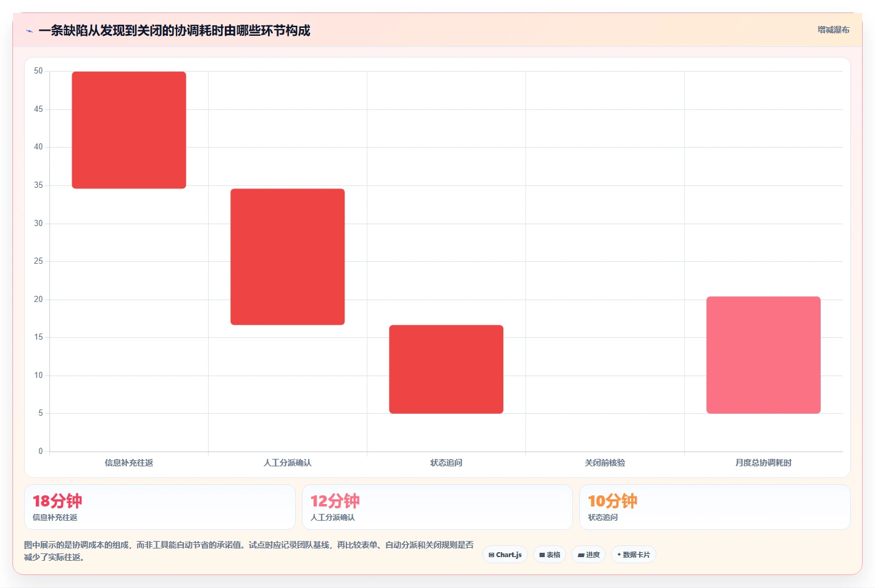Click the y-axis value 50
Screen dimensions: 875x588
[x=38, y=71]
